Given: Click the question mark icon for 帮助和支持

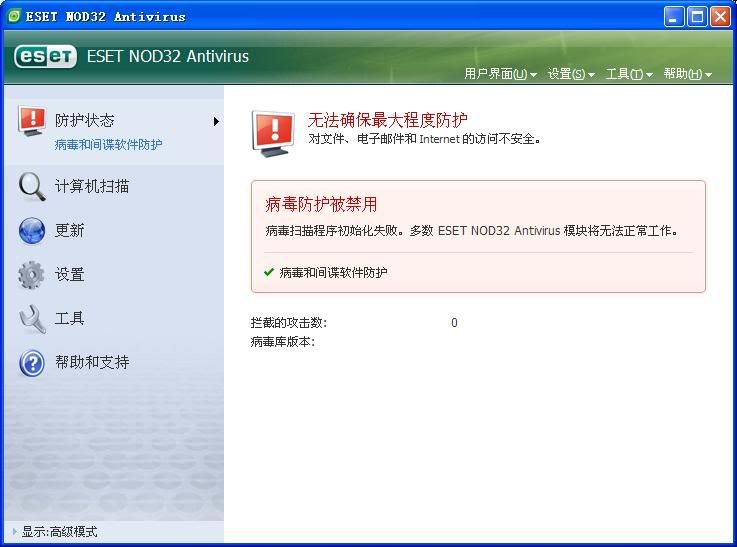Looking at the screenshot, I should 32,363.
